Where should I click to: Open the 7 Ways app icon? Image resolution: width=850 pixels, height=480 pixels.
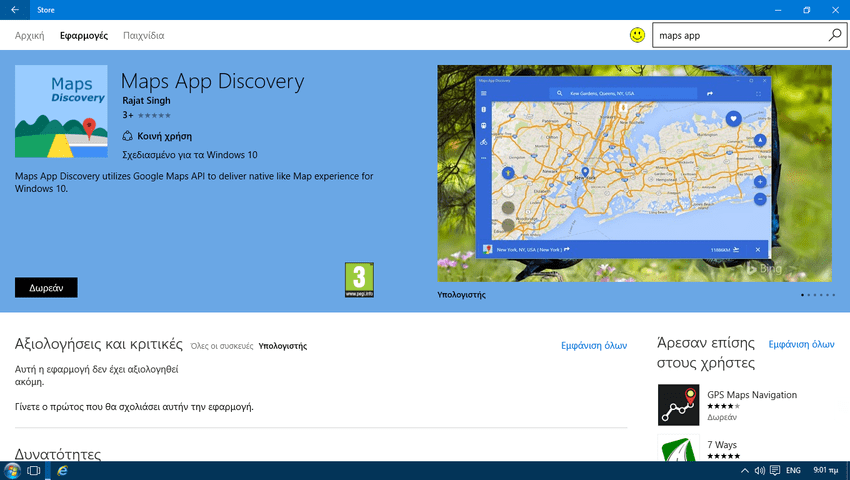(x=678, y=450)
